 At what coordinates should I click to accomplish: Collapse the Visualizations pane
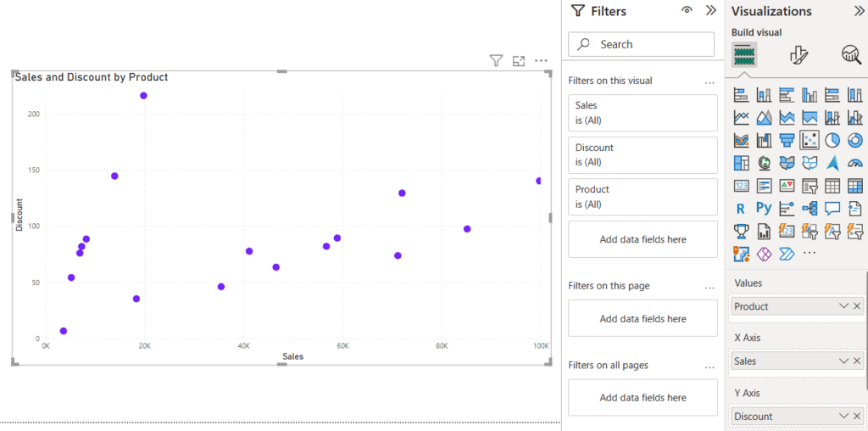point(859,11)
